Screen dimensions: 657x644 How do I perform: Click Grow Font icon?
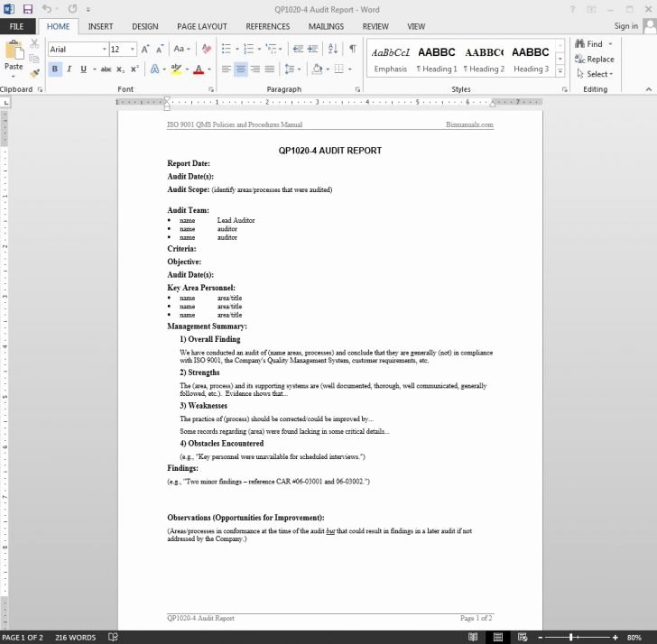(x=145, y=50)
